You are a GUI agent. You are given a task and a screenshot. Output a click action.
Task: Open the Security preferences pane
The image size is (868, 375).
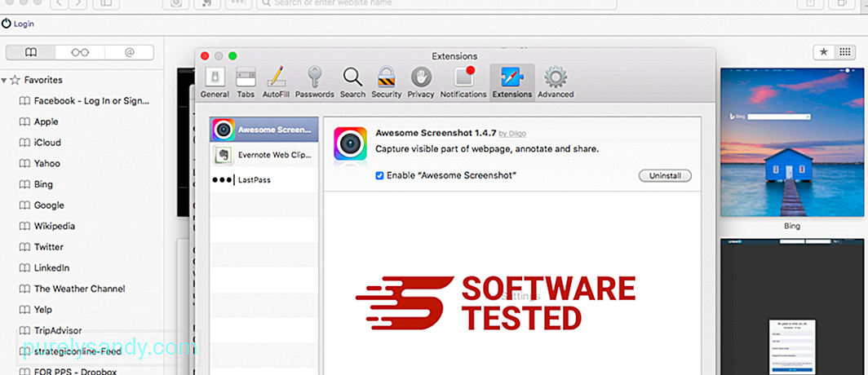(386, 82)
